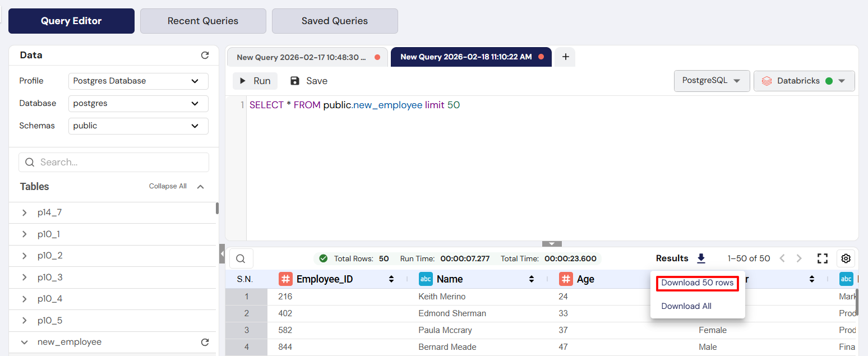
Task: Click the table search field
Action: (x=114, y=163)
